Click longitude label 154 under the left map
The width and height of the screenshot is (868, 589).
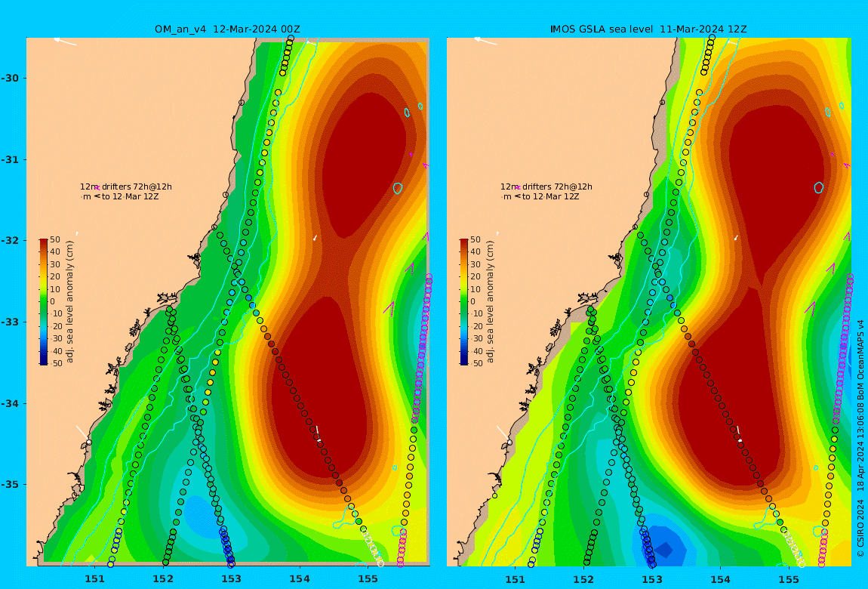pyautogui.click(x=300, y=579)
